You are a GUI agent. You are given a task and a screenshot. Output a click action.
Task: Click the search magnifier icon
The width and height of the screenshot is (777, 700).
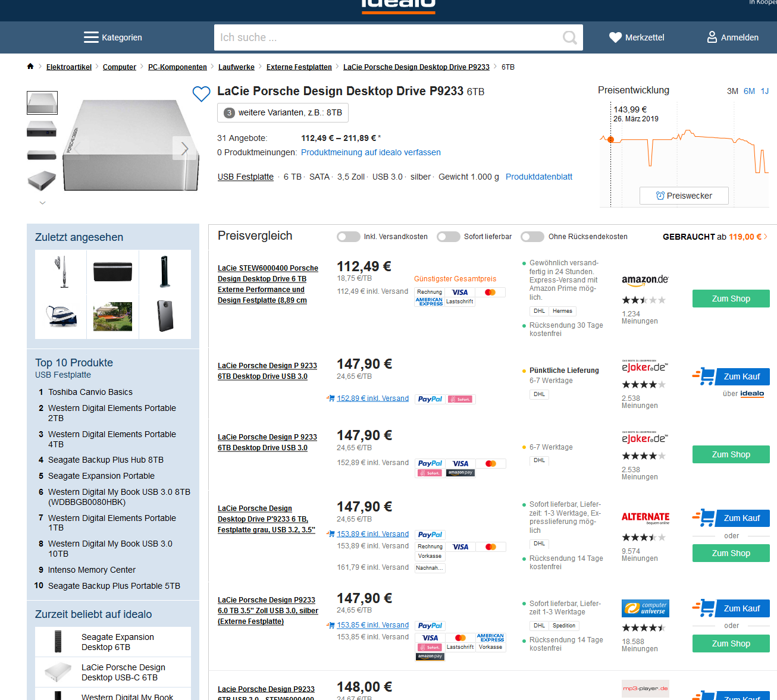[569, 37]
